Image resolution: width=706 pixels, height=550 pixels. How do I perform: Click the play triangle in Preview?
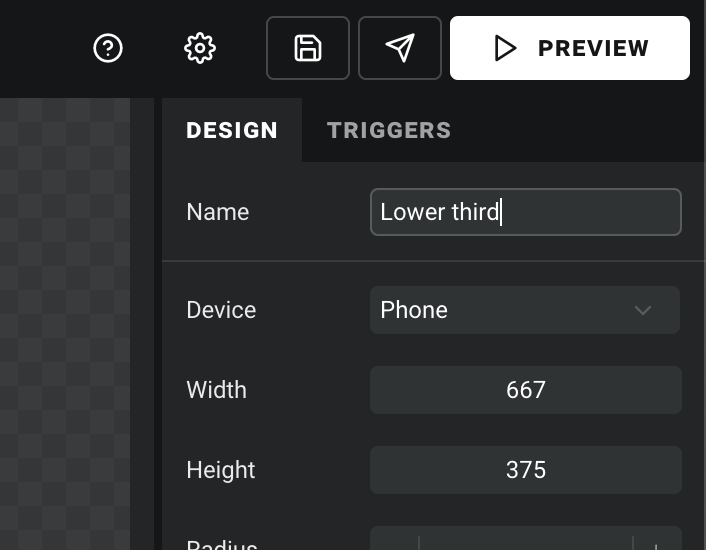coord(505,48)
